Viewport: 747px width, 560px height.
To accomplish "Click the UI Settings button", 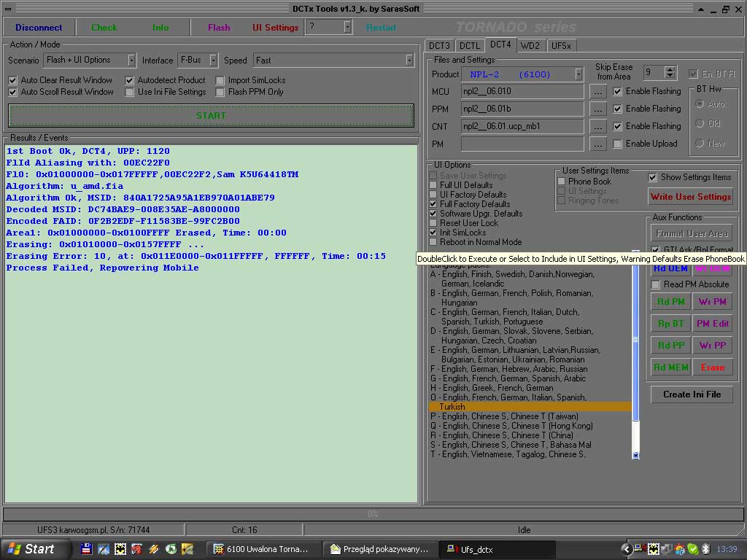I will point(275,28).
